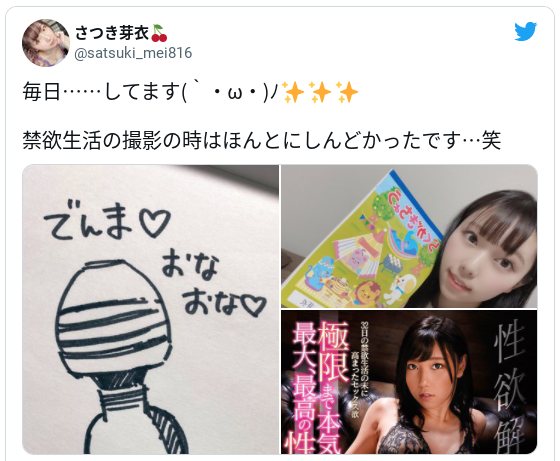Screen dimensions: 560x461
Task: Click the laugh character 笑 ending the tweet
Action: coord(491,140)
